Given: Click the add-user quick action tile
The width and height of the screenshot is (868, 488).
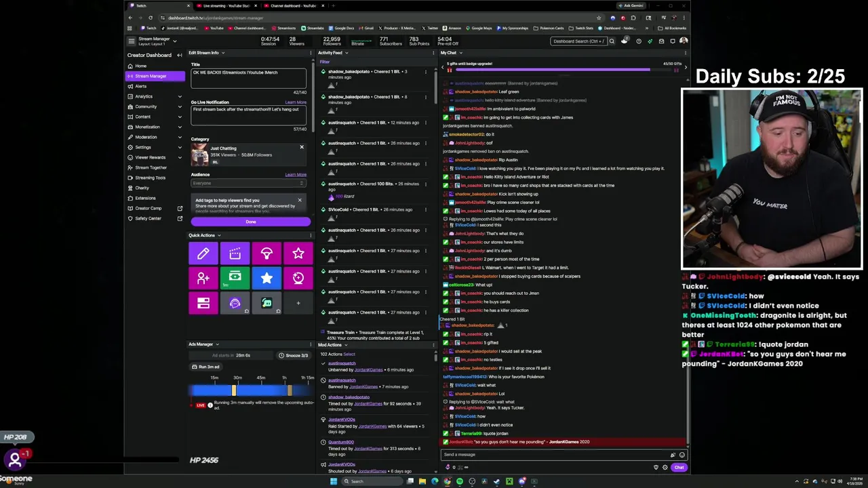Looking at the screenshot, I should [x=203, y=278].
